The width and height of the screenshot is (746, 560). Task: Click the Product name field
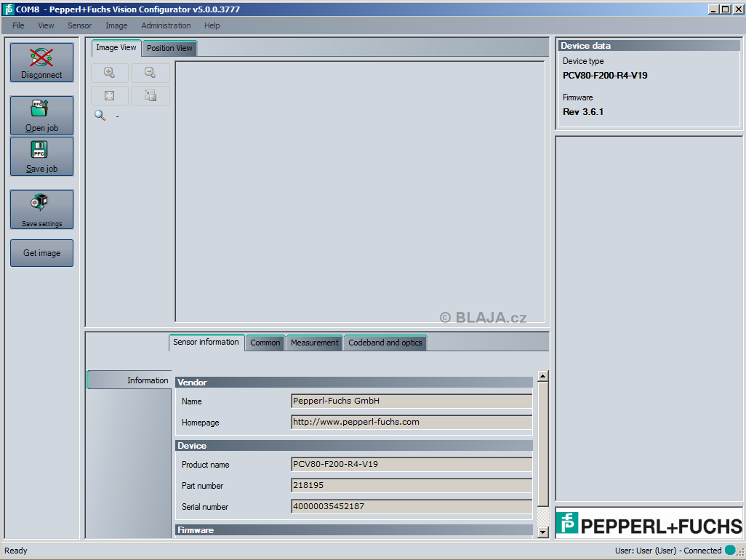pos(412,465)
